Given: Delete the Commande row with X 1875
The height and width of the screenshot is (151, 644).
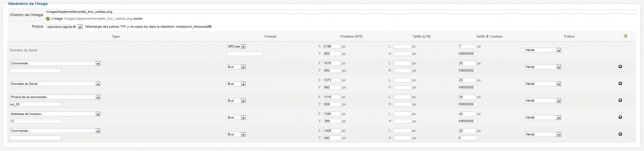Looking at the screenshot, I should pyautogui.click(x=620, y=67).
